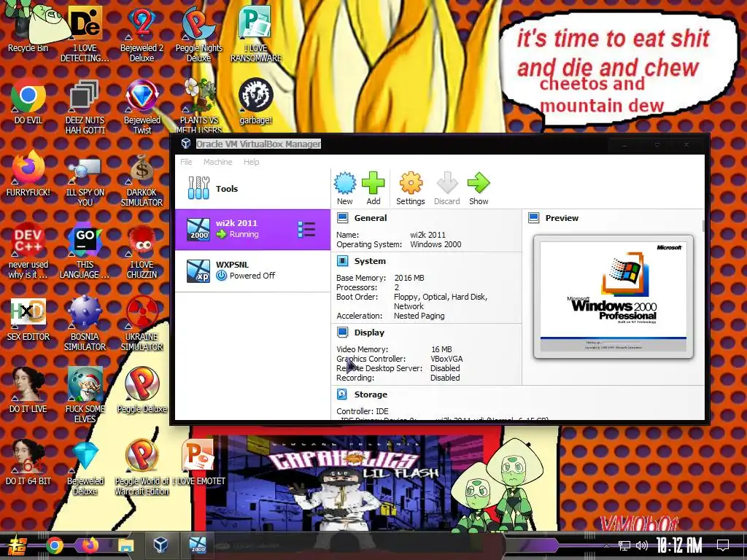Select the I LOVE RANSOMWARE desktop icon

click(256, 34)
